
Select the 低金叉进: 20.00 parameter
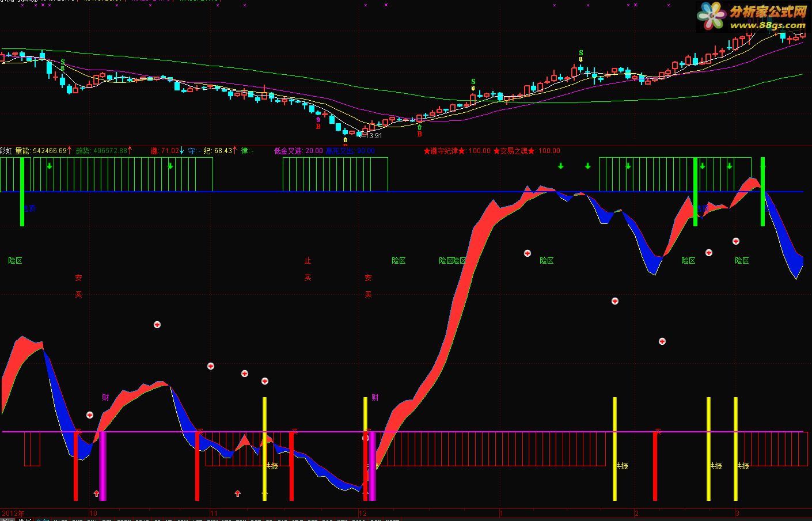(298, 151)
